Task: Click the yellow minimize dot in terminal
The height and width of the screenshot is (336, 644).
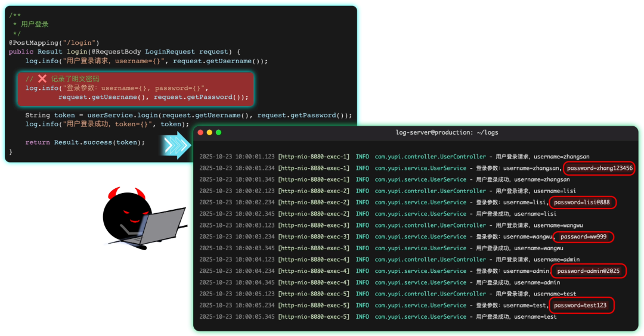Action: pyautogui.click(x=209, y=132)
